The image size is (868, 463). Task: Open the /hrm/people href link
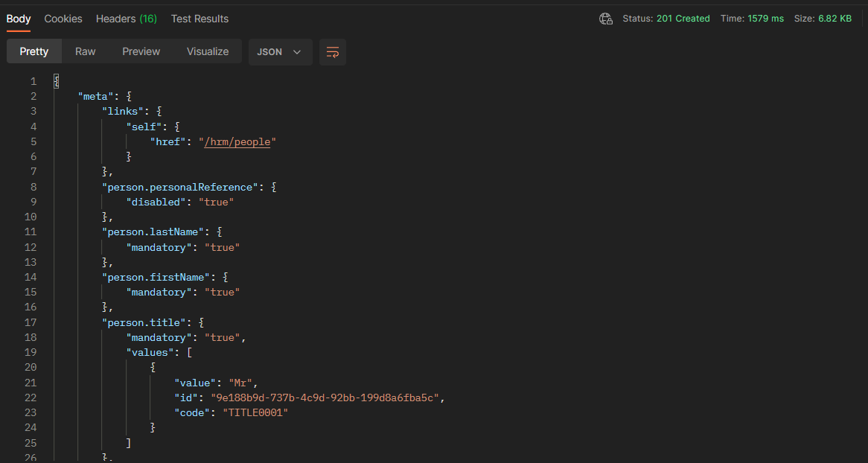click(x=237, y=141)
